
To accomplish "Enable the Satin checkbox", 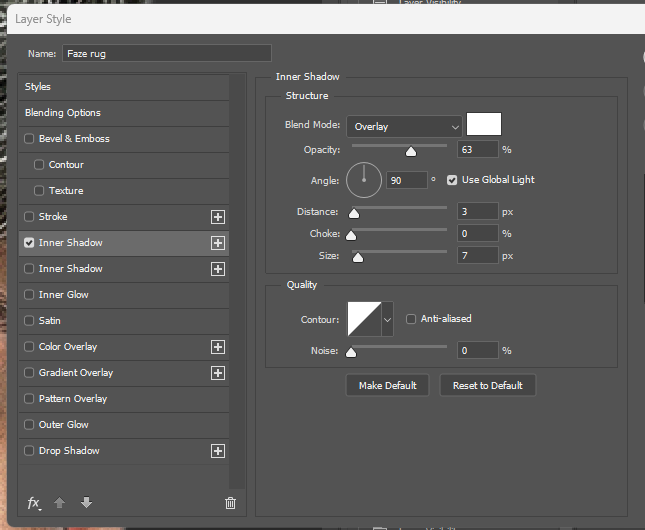I will coord(29,321).
